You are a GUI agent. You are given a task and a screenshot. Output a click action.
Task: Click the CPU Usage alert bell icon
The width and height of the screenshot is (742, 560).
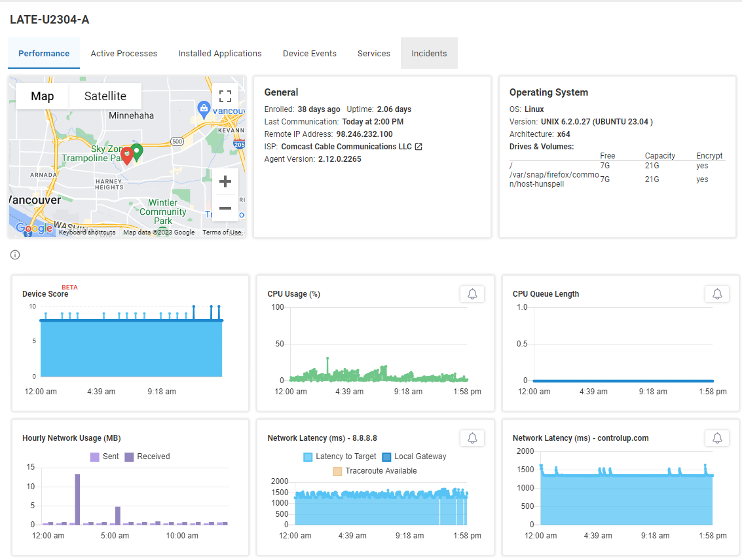tap(472, 294)
